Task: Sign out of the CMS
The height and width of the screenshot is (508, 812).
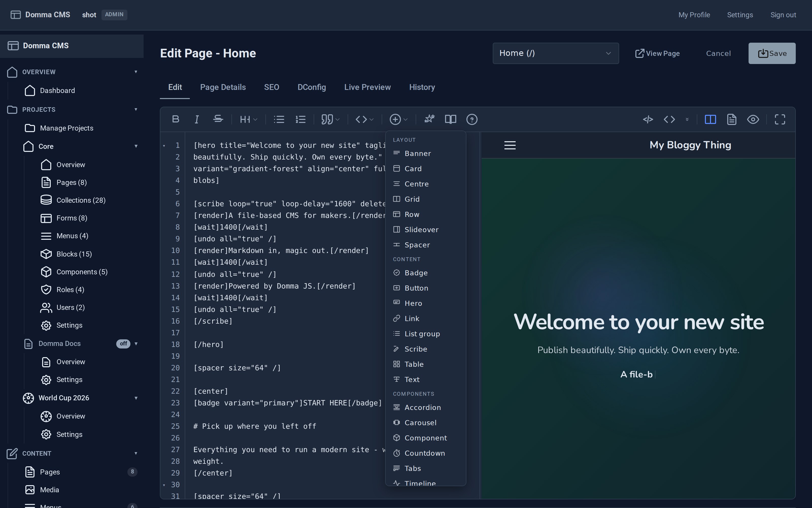Action: pyautogui.click(x=783, y=15)
